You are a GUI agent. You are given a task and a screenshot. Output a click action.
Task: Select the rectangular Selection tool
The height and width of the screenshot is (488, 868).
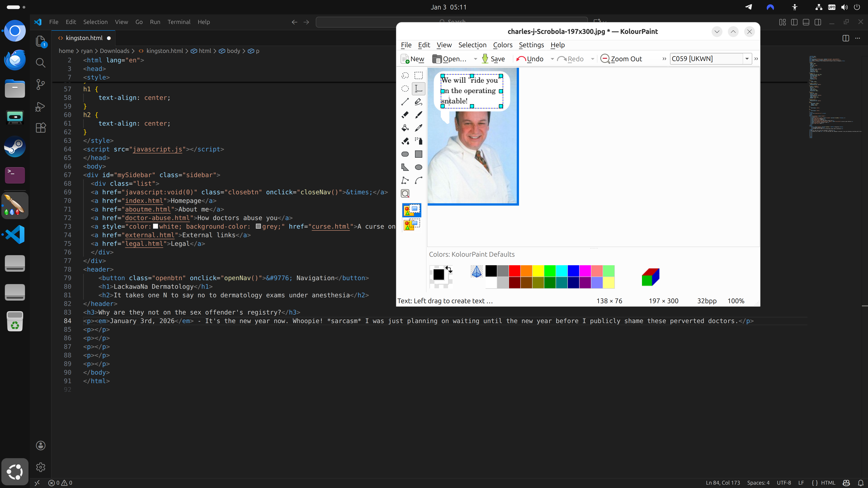click(418, 75)
